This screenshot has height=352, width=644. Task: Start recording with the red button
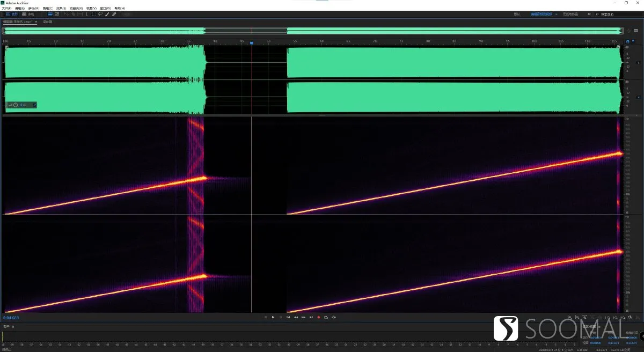[x=318, y=317]
